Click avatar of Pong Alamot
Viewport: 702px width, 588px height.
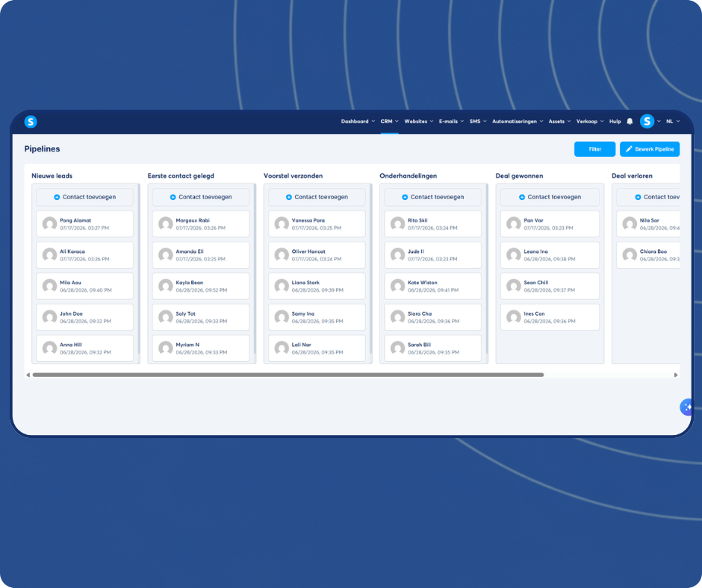click(x=50, y=224)
